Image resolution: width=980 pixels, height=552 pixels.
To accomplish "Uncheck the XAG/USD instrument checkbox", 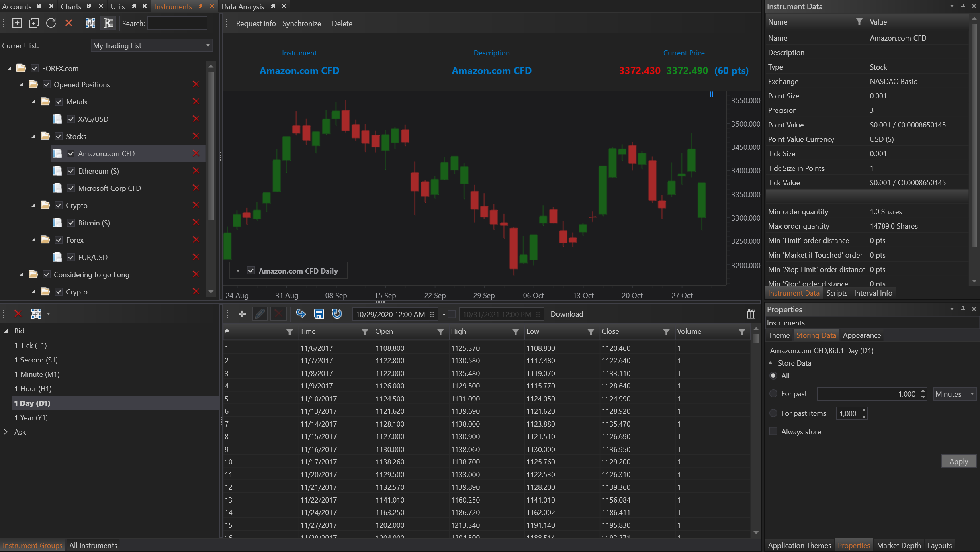I will click(71, 119).
